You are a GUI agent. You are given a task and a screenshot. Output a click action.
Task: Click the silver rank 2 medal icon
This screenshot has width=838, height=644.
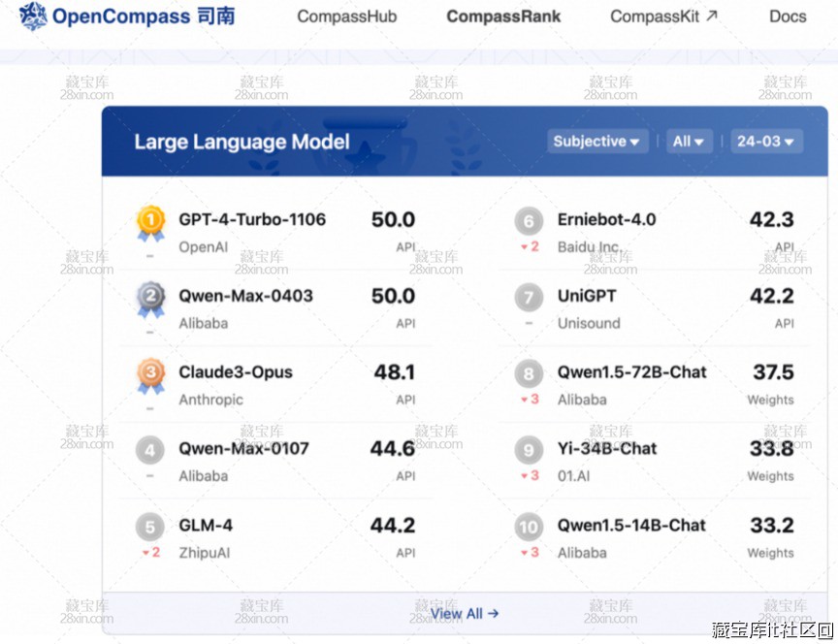pyautogui.click(x=150, y=298)
